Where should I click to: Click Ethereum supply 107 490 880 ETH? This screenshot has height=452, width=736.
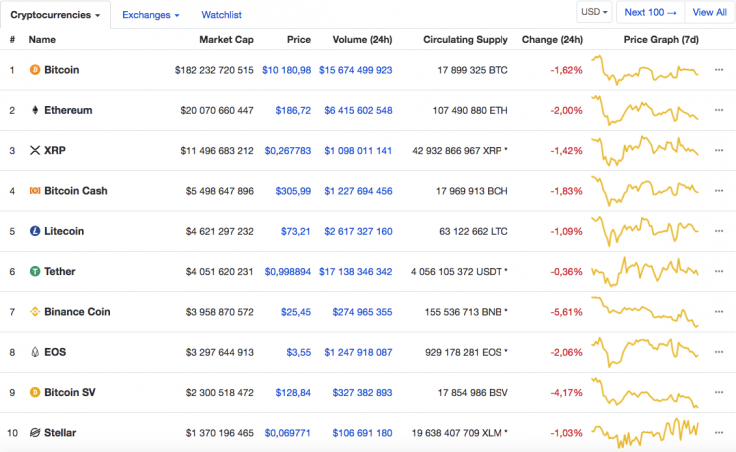pos(470,111)
